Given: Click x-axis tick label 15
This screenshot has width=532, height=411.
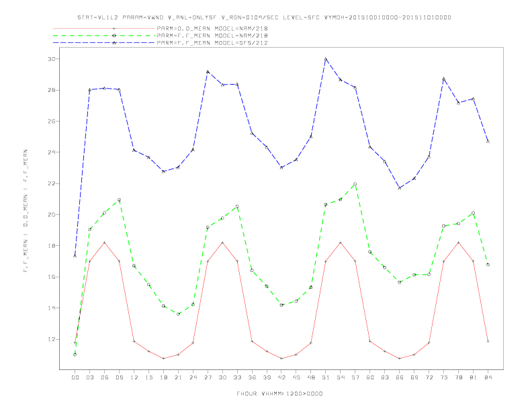Looking at the screenshot, I should pos(148,377).
